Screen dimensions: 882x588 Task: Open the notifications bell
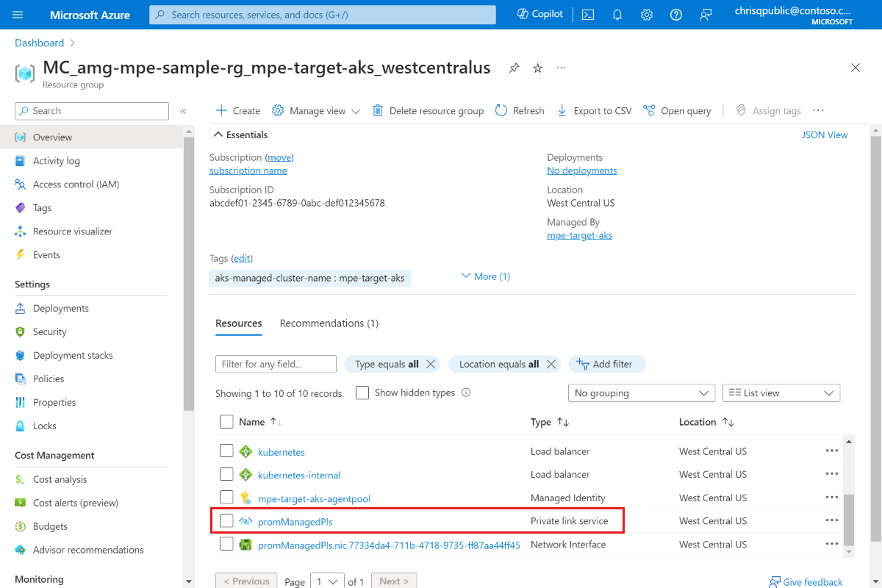617,15
